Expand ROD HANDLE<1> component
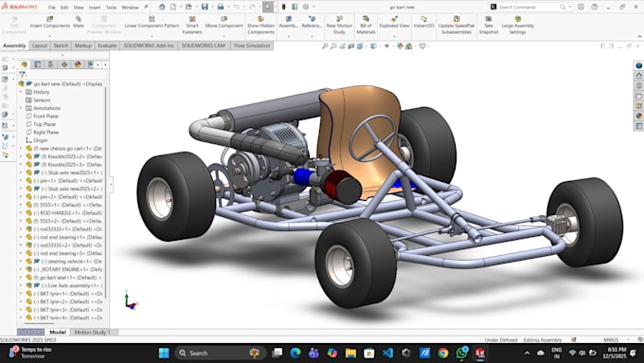Viewport: 644px width, 363px height. (x=21, y=213)
